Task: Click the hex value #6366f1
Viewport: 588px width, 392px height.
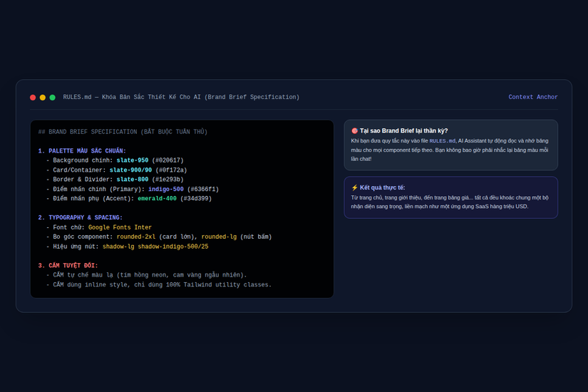Action: pos(203,189)
